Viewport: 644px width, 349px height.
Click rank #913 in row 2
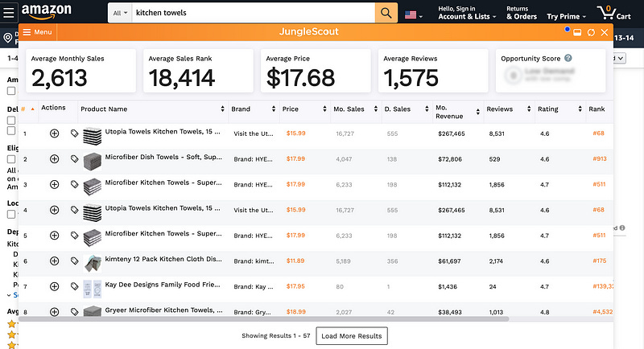coord(599,158)
